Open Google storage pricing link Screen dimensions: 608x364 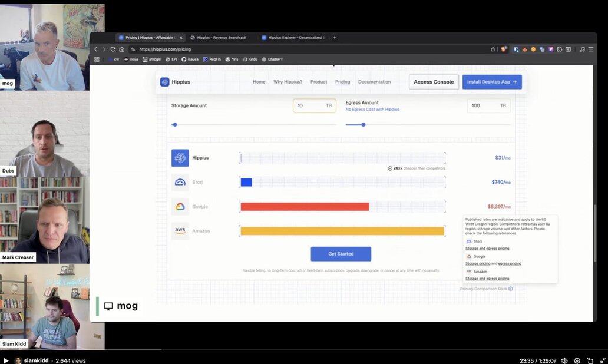click(x=478, y=264)
